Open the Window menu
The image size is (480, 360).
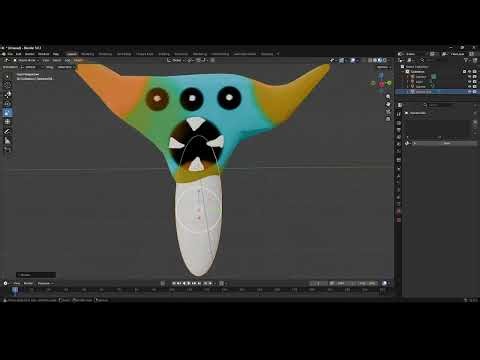pyautogui.click(x=44, y=54)
